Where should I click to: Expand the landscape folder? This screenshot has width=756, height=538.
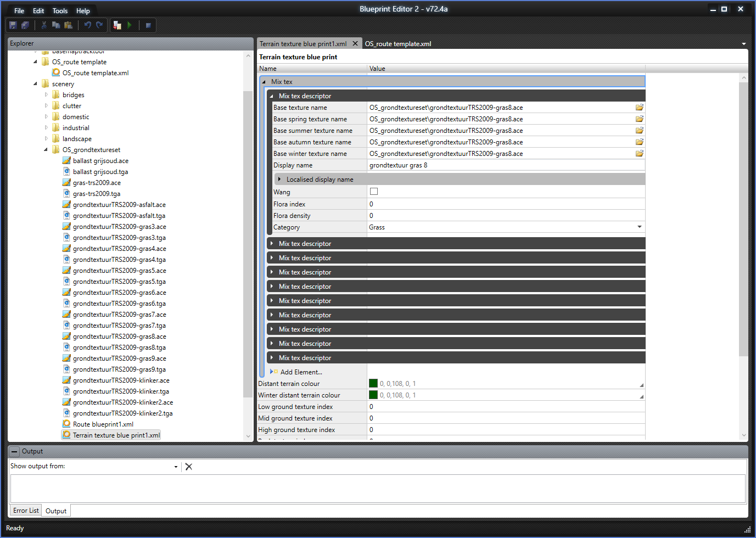[46, 139]
